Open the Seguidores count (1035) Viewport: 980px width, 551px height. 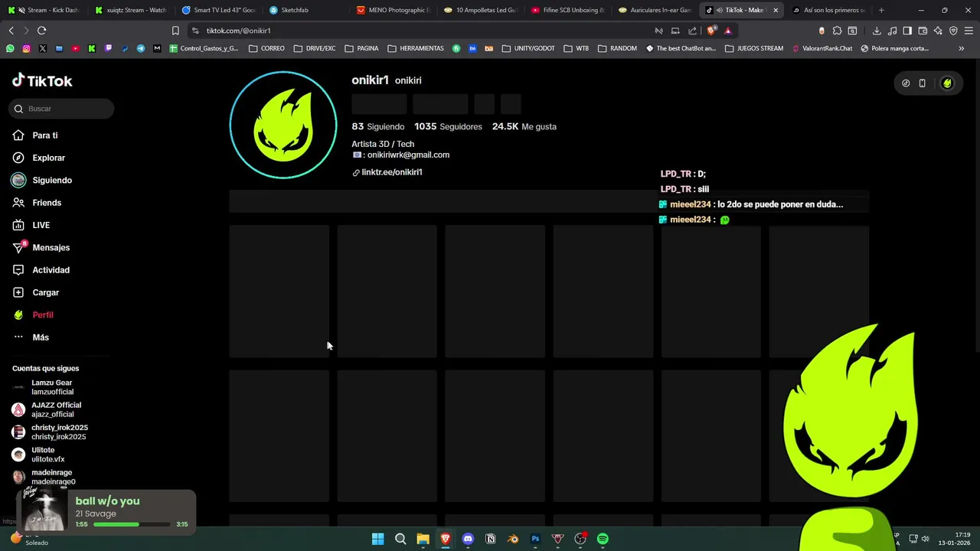448,126
